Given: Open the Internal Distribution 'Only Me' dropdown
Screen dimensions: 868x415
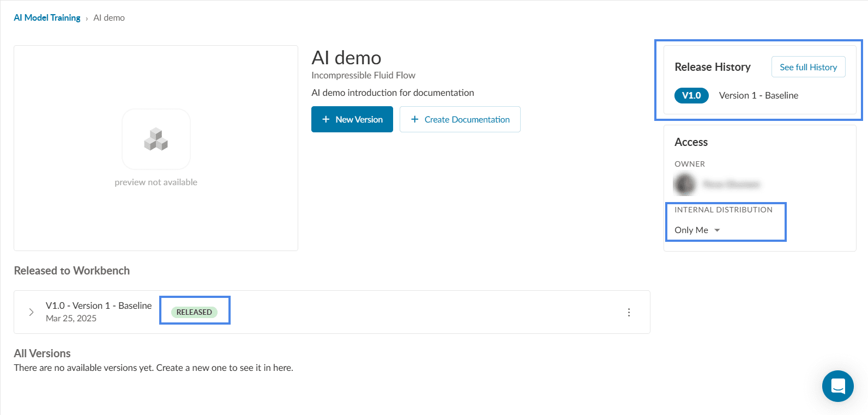Looking at the screenshot, I should click(697, 230).
